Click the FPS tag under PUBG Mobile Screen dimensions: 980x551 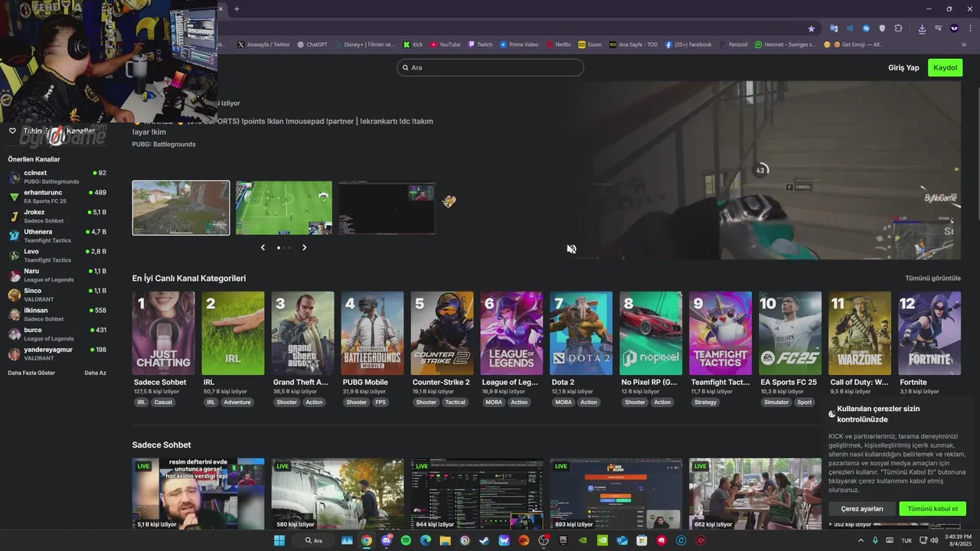[x=381, y=403]
